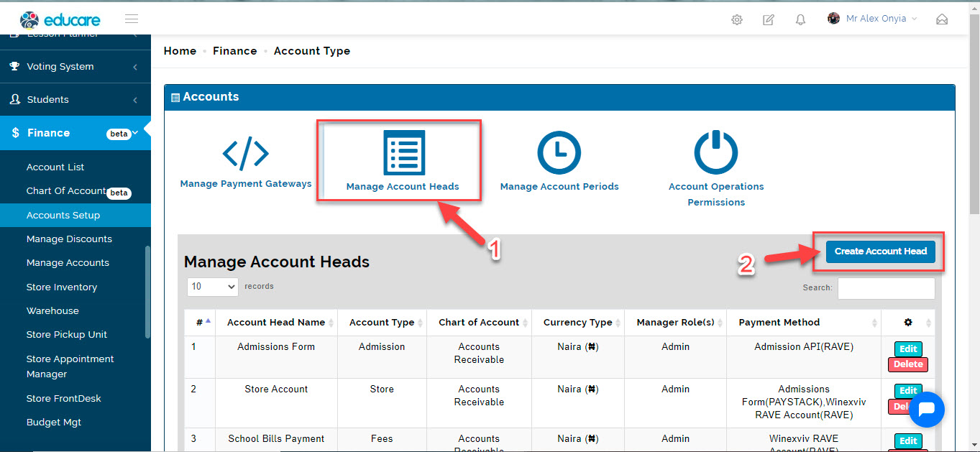This screenshot has height=452, width=980.
Task: Click the sidebar scrollbar thumb
Action: (x=148, y=291)
